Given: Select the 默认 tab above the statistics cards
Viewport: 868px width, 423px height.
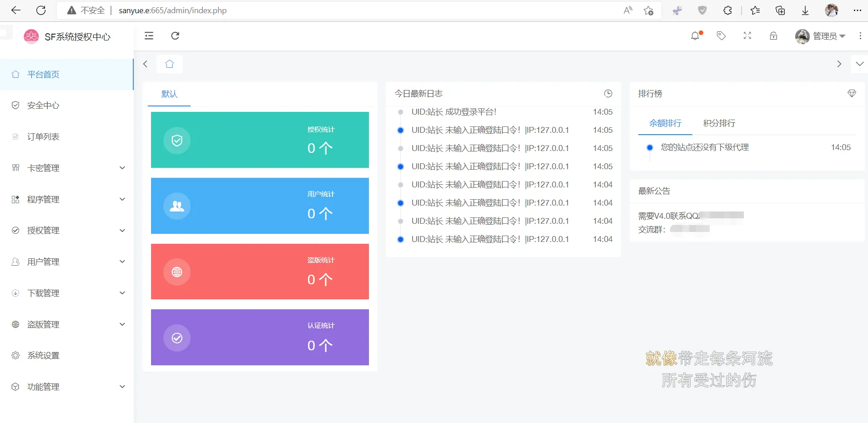Looking at the screenshot, I should [169, 94].
